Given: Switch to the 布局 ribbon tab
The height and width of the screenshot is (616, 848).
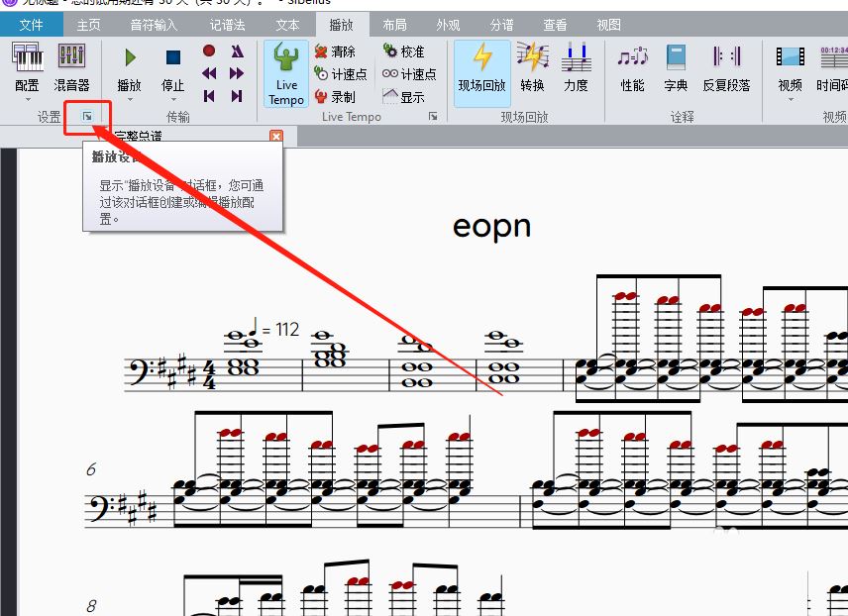Looking at the screenshot, I should [x=395, y=25].
